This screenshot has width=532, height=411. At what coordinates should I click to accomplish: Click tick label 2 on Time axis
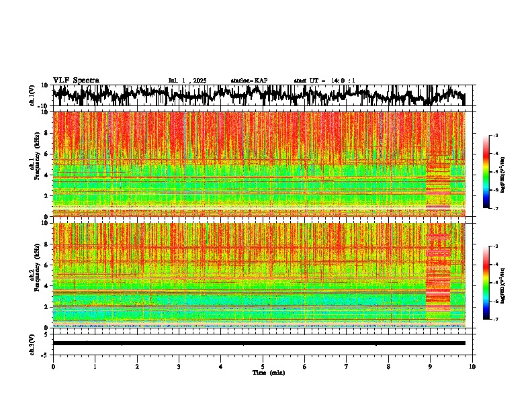[x=137, y=367]
